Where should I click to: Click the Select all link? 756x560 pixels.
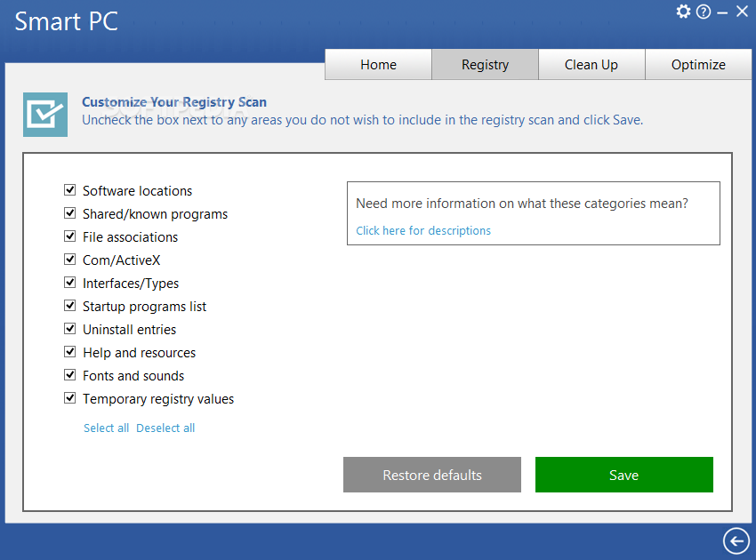(x=106, y=428)
